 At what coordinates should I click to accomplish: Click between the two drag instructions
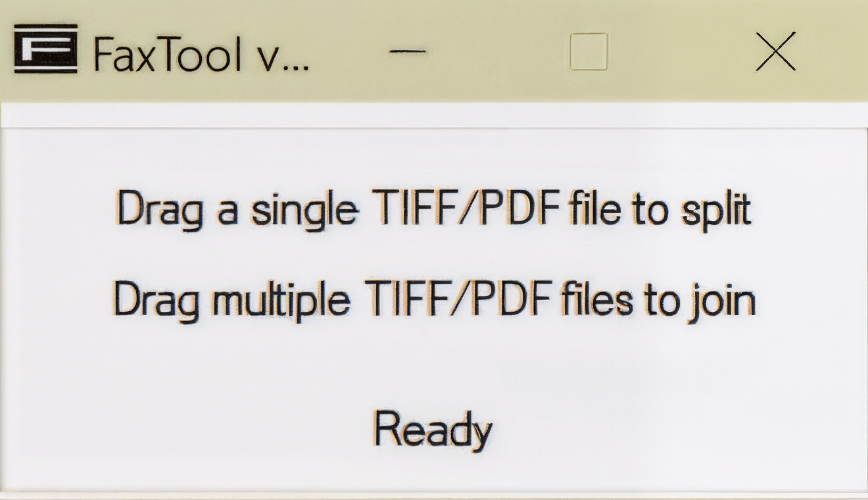click(434, 253)
